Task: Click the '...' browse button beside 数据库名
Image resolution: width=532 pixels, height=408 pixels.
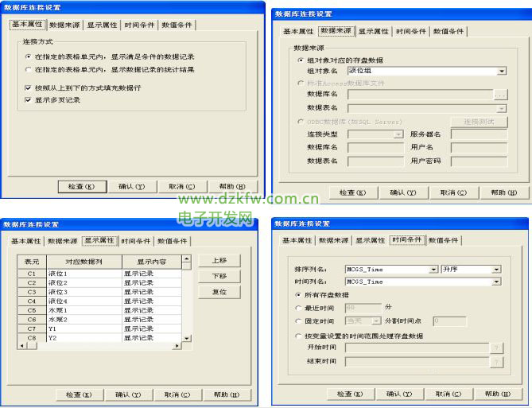Action: pyautogui.click(x=500, y=95)
